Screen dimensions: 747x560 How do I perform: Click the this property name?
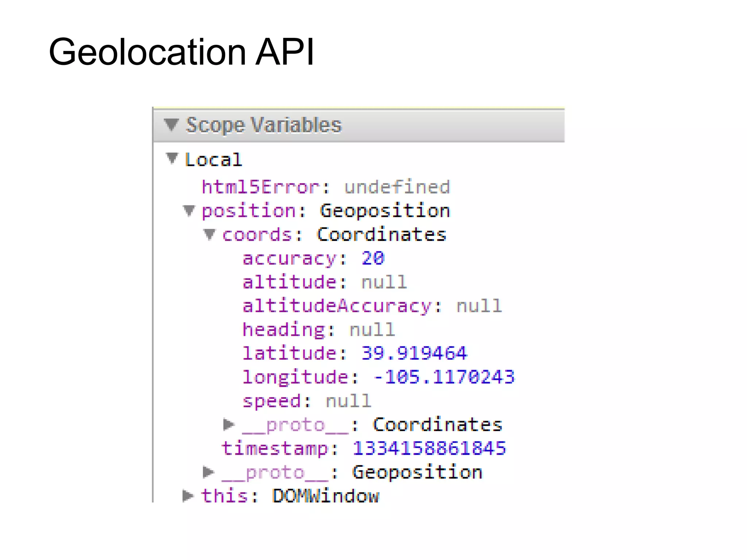pos(224,496)
